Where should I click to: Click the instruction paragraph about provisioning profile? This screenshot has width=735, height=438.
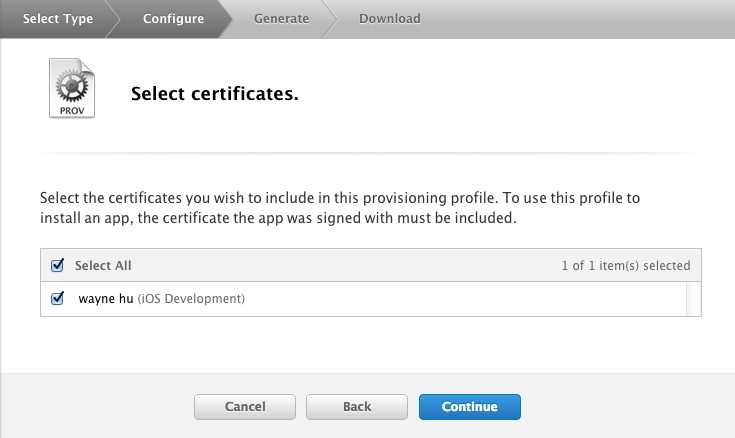click(x=339, y=207)
